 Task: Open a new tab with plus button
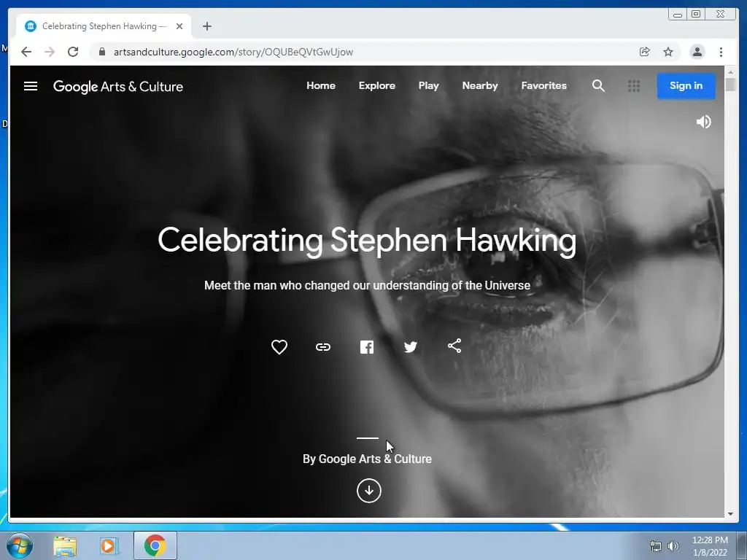click(x=206, y=26)
